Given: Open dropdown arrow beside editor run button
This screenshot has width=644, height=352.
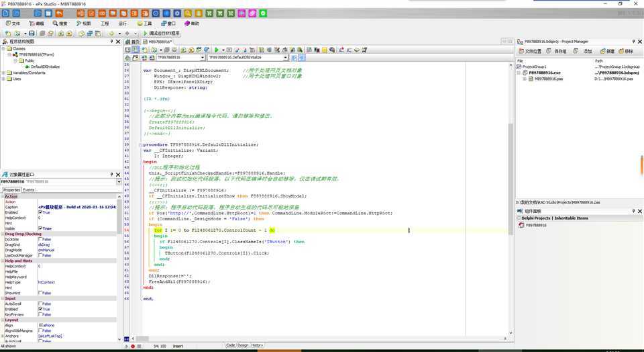Looking at the screenshot, I should click(x=223, y=50).
